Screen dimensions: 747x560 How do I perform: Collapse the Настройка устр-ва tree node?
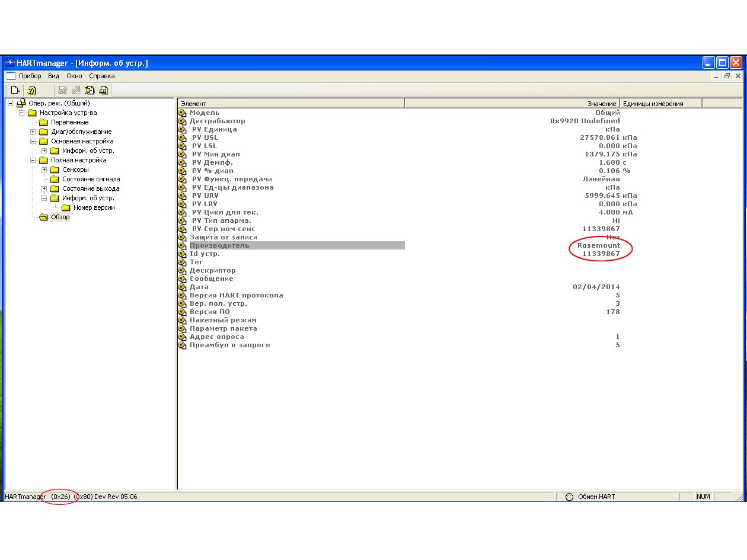tap(22, 113)
